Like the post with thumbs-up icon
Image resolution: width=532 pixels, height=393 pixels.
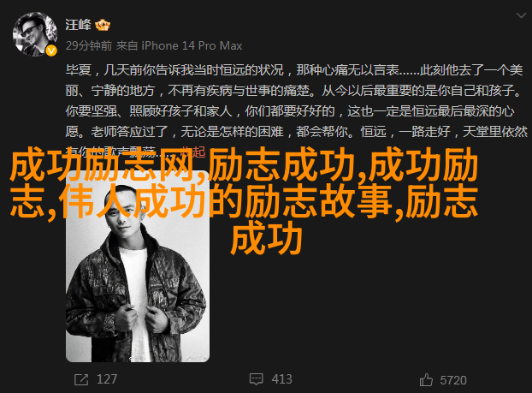426,380
